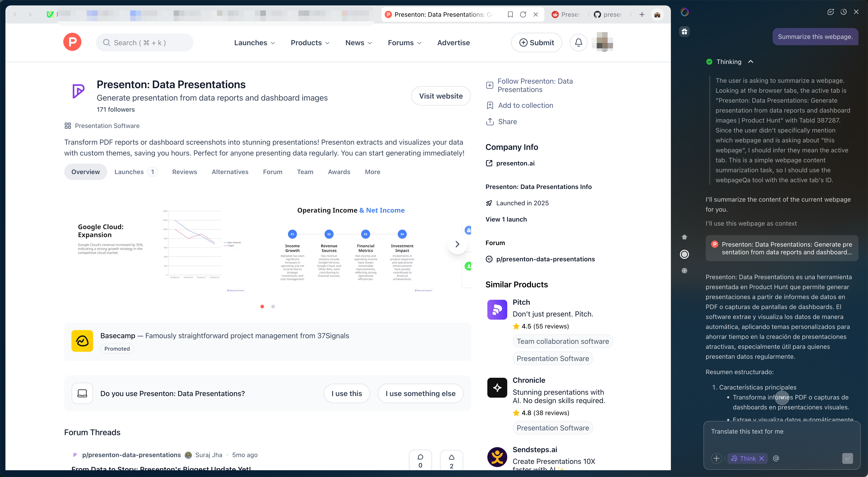The image size is (868, 477).
Task: Choose the 'I use this' option
Action: point(346,393)
